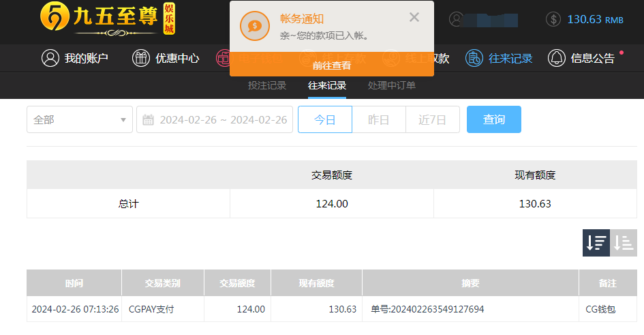Click the 130.63 RMB balance in header
The image size is (644, 335).
coord(595,19)
